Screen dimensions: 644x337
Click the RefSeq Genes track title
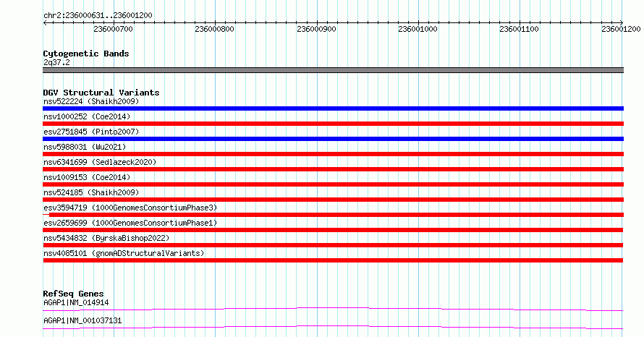73,294
